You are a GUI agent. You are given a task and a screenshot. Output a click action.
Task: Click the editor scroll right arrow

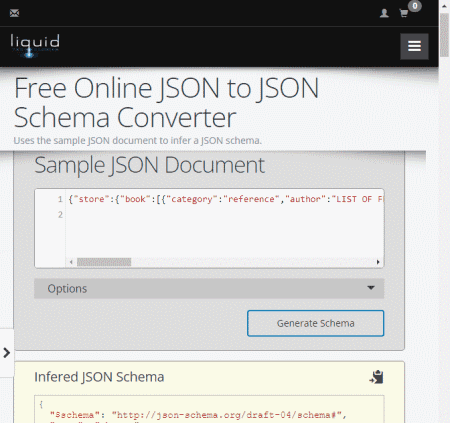(378, 262)
